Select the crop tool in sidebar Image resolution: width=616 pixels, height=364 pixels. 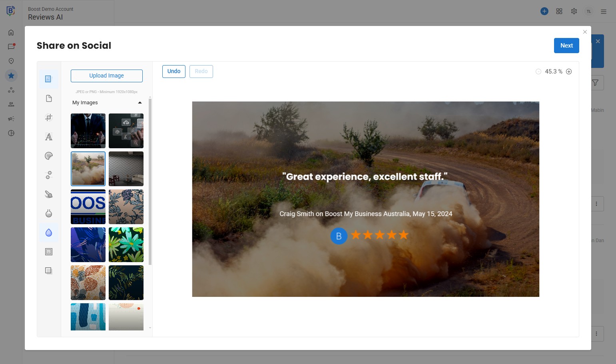pos(49,117)
